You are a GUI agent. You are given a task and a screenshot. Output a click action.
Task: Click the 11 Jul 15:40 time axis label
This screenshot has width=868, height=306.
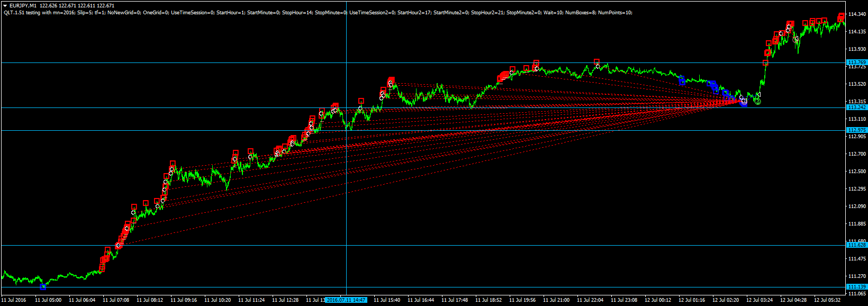pyautogui.click(x=387, y=300)
